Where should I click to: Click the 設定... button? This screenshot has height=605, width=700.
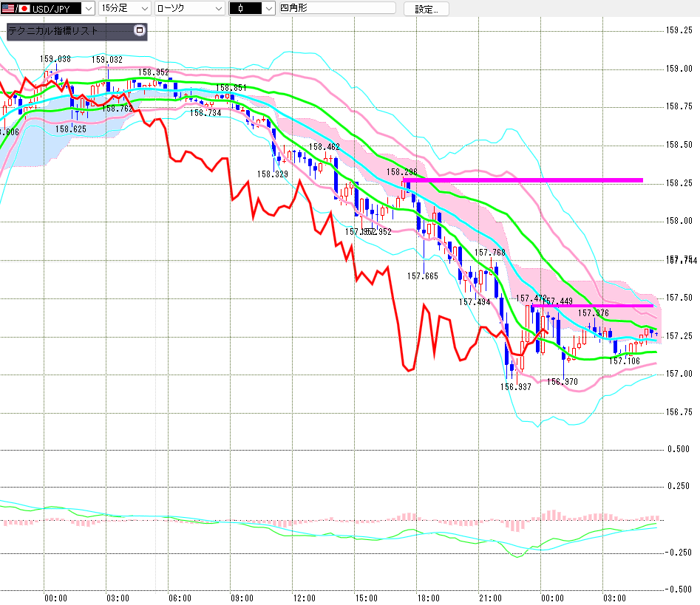coord(427,9)
